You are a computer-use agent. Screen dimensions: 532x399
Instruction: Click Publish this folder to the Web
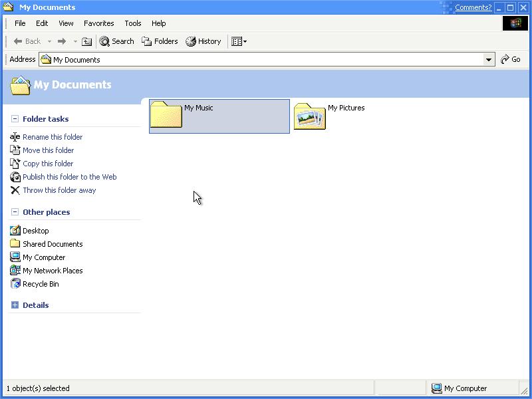(x=69, y=177)
